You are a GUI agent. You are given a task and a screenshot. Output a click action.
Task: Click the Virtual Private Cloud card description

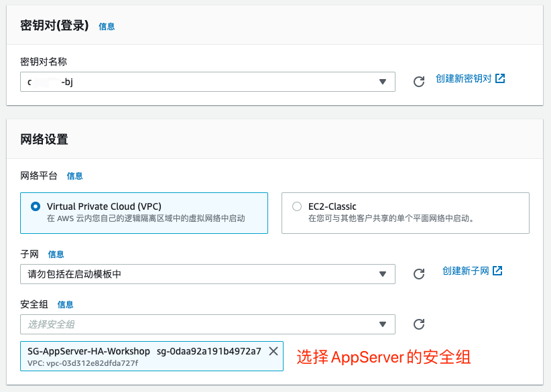pos(146,218)
